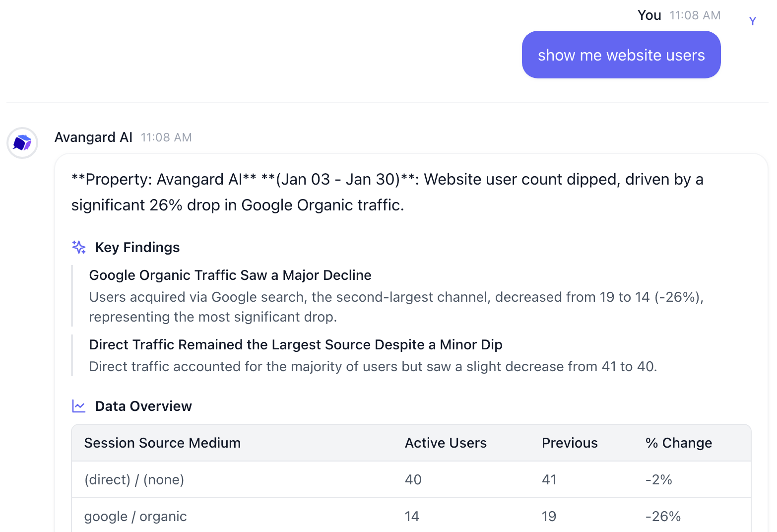The image size is (777, 532).
Task: Click the Previous value 41 in table
Action: tap(549, 479)
